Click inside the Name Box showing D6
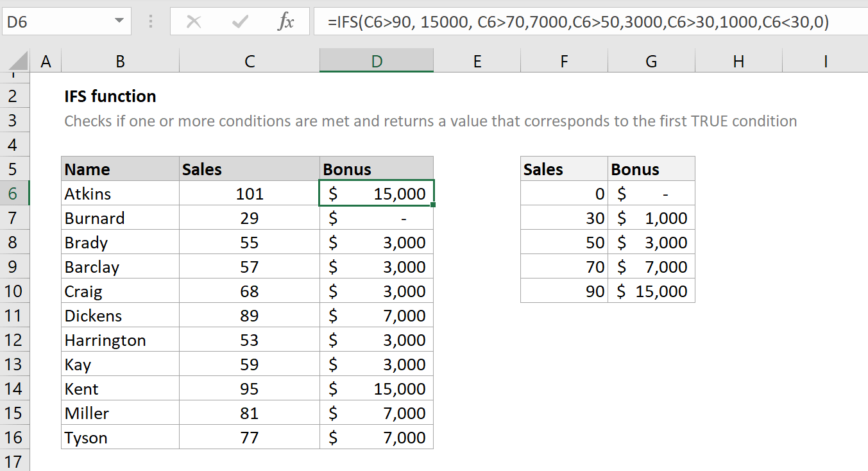Screen dimensions: 868x471 pyautogui.click(x=56, y=22)
